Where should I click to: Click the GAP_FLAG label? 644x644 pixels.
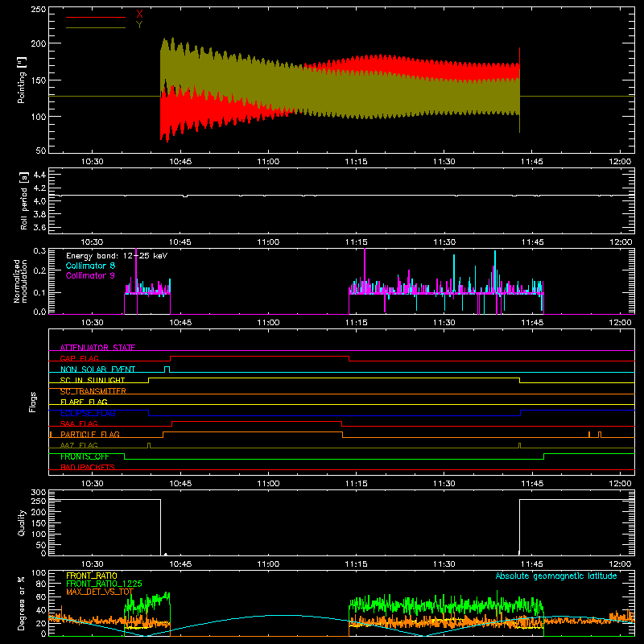click(79, 358)
